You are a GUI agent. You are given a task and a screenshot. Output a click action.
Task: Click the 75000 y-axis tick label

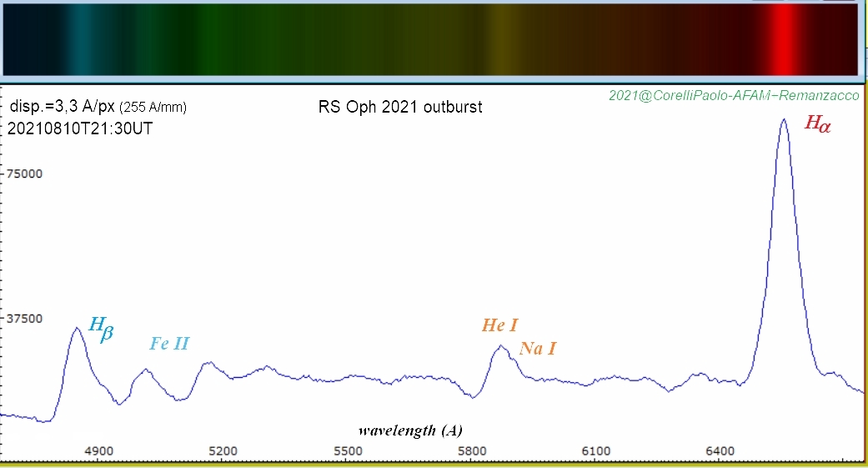point(25,174)
